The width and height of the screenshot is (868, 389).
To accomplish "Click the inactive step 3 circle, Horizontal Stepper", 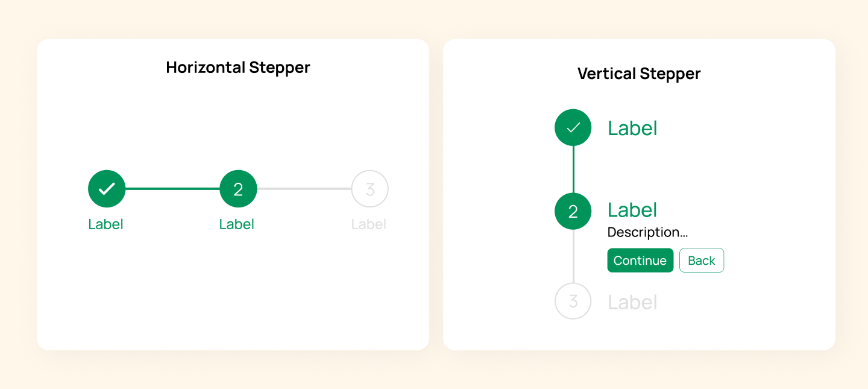I will [x=369, y=188].
